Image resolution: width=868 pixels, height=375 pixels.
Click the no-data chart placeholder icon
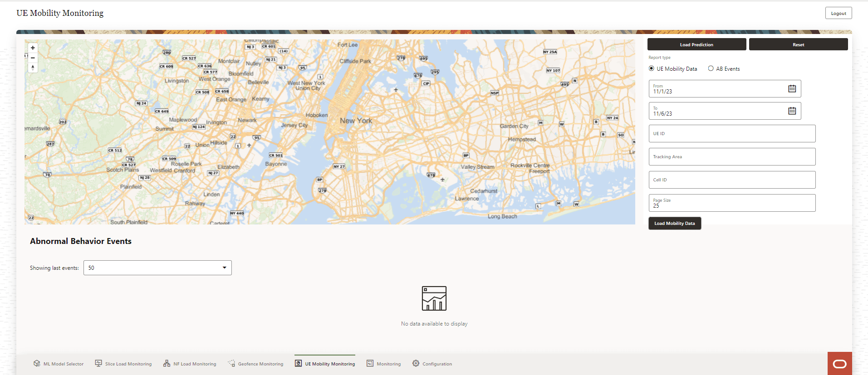[434, 298]
